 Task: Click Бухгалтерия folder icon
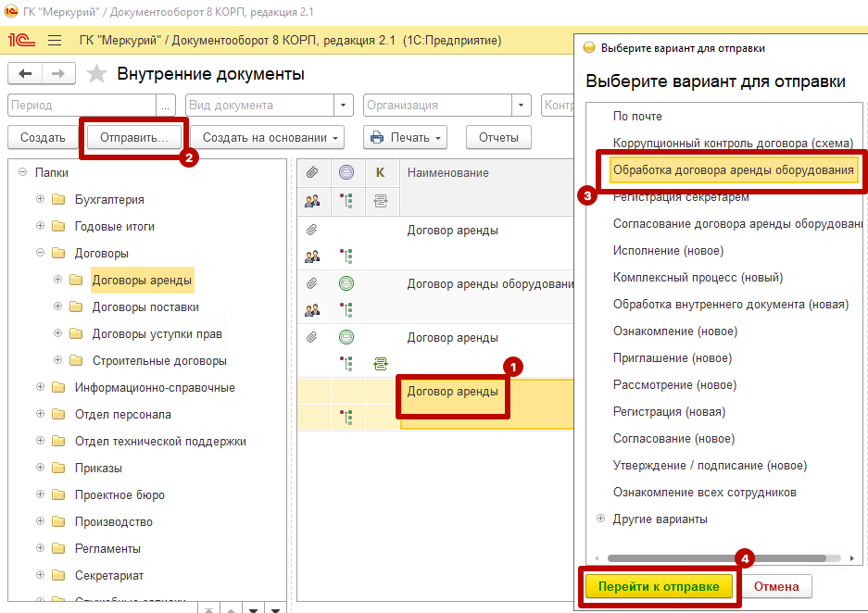(x=58, y=199)
